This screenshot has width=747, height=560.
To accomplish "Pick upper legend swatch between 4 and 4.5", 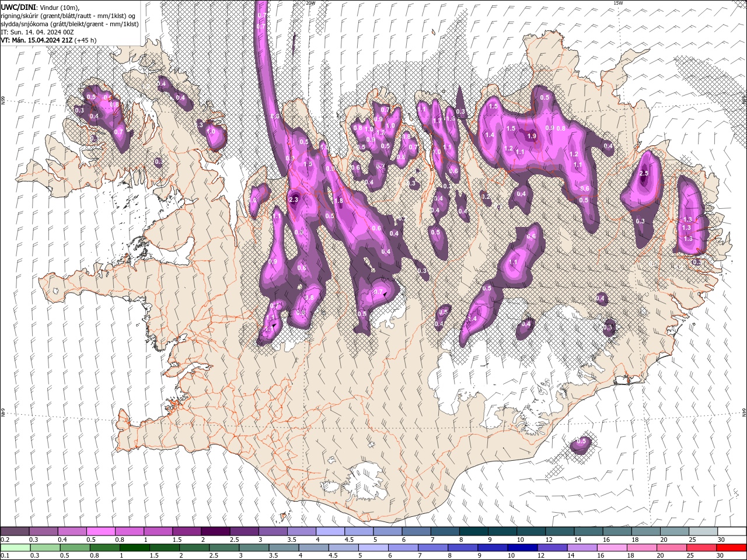I will click(x=330, y=531).
